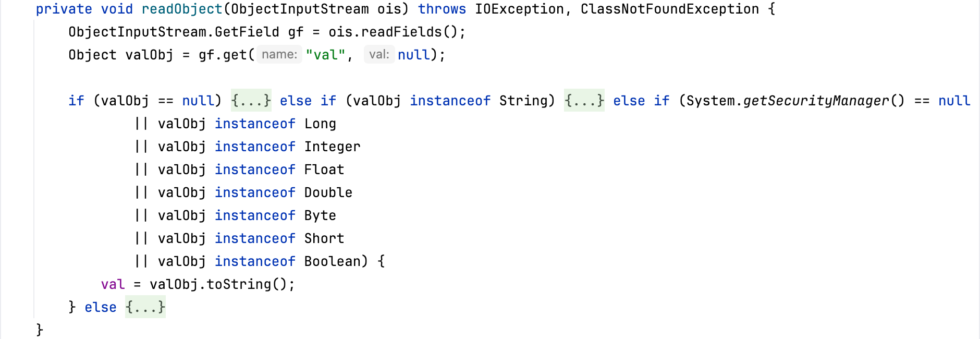Click the readObject method name
The image size is (980, 339).
tap(182, 9)
